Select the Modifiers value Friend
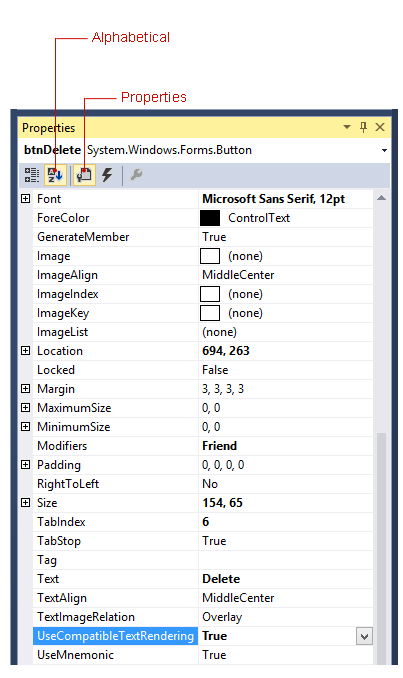The height and width of the screenshot is (678, 403). click(219, 446)
